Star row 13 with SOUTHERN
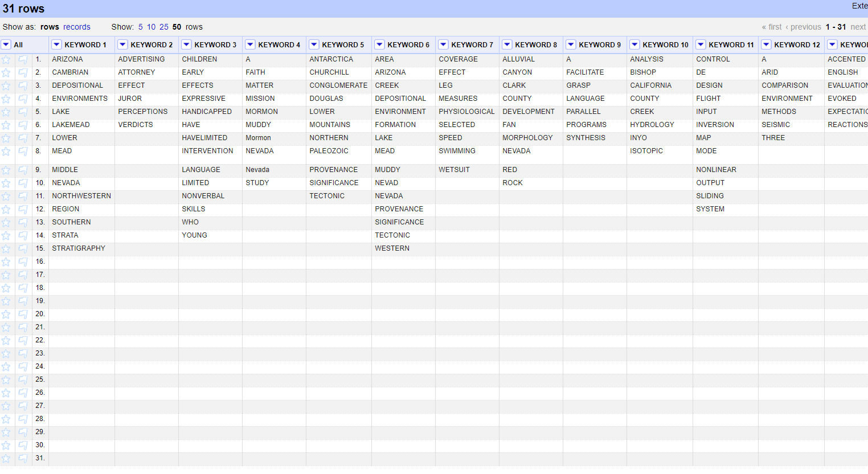This screenshot has width=868, height=474. [x=6, y=222]
